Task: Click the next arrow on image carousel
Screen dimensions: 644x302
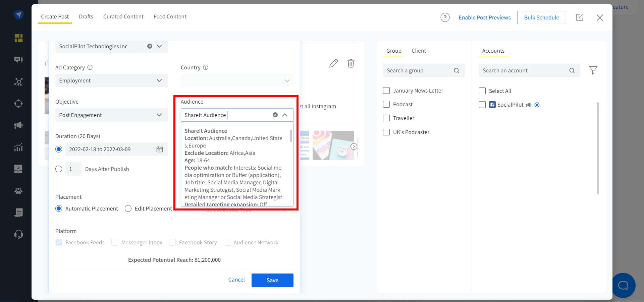Action: [x=354, y=146]
